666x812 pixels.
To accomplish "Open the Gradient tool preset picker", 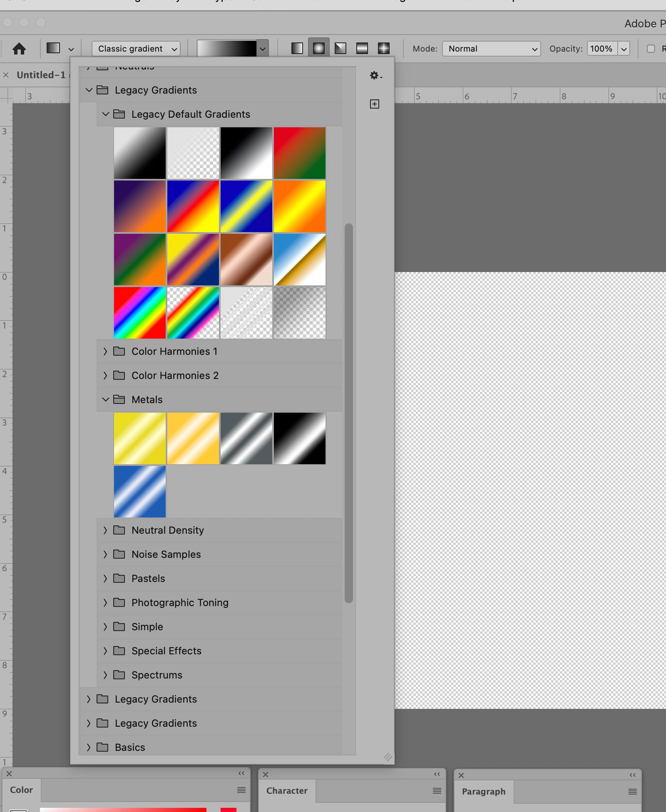I will [x=53, y=48].
